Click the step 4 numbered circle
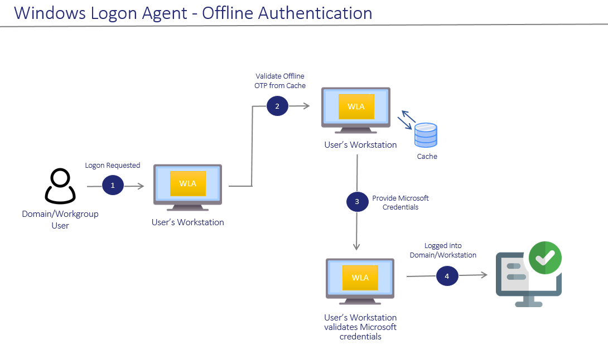Screen dimensions: 608x364 447,275
